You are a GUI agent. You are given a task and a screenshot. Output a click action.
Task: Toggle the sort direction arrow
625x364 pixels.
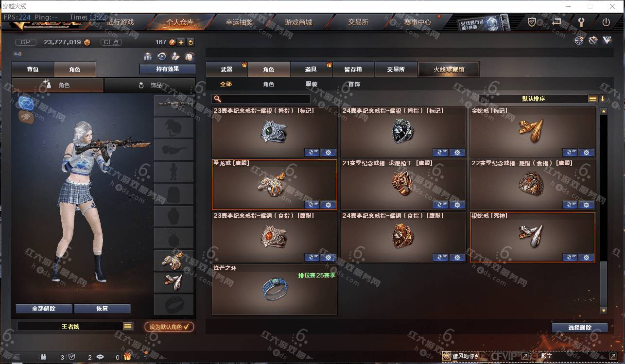(603, 99)
